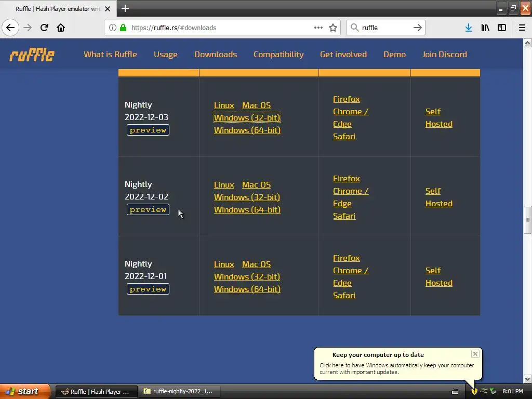Get Chrome / Edge extension for 2022-12-03
Viewport: 532px width, 399px height.
pyautogui.click(x=351, y=118)
